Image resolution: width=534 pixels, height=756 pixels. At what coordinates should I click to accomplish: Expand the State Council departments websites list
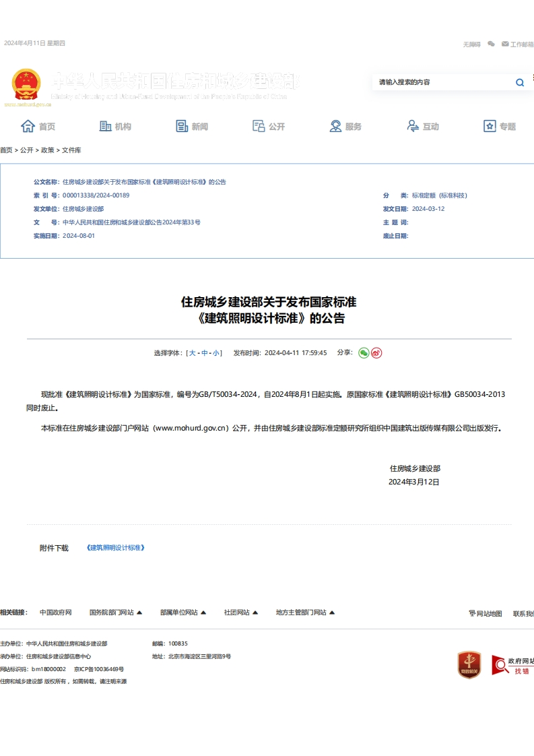(116, 612)
